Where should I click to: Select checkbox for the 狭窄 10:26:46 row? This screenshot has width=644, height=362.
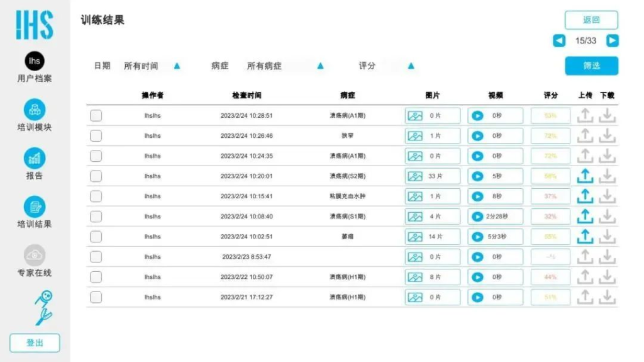click(96, 136)
